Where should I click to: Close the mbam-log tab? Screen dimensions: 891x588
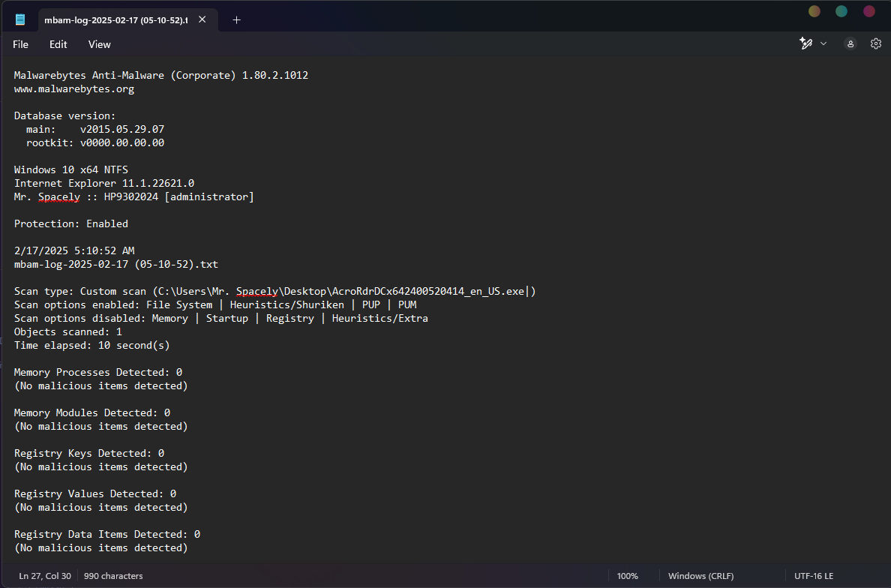202,19
